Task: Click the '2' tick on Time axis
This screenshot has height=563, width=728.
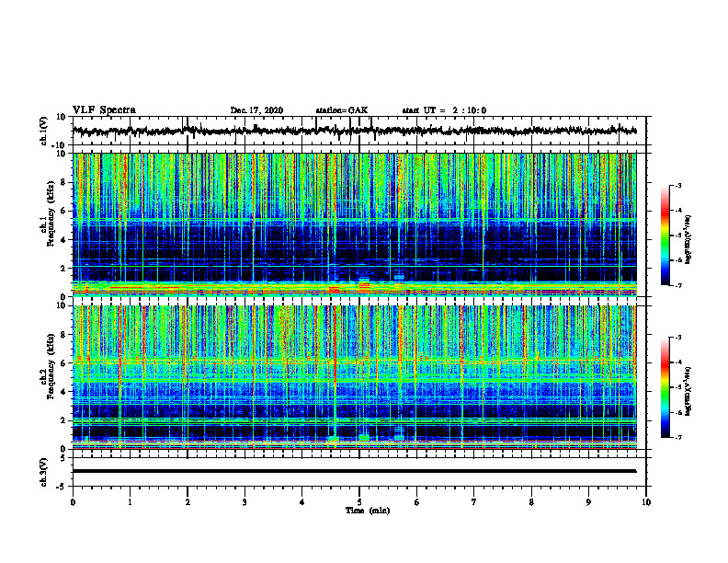Action: 188,502
